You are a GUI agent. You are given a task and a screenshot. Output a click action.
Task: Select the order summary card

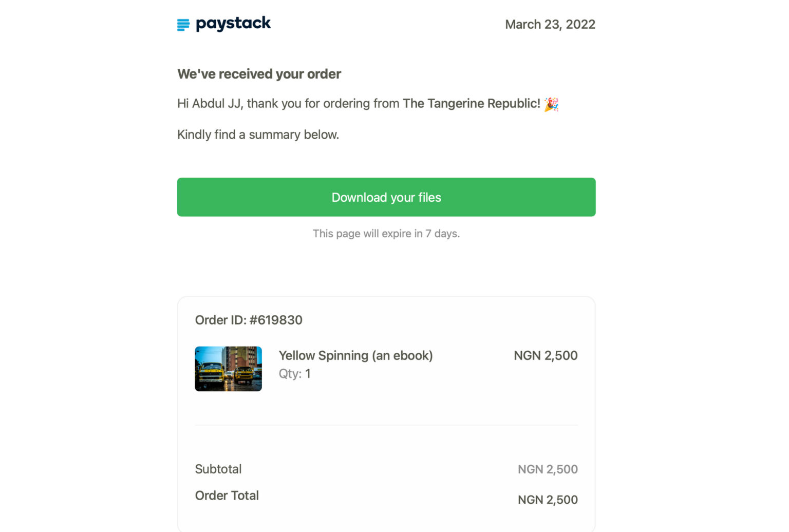click(x=386, y=411)
